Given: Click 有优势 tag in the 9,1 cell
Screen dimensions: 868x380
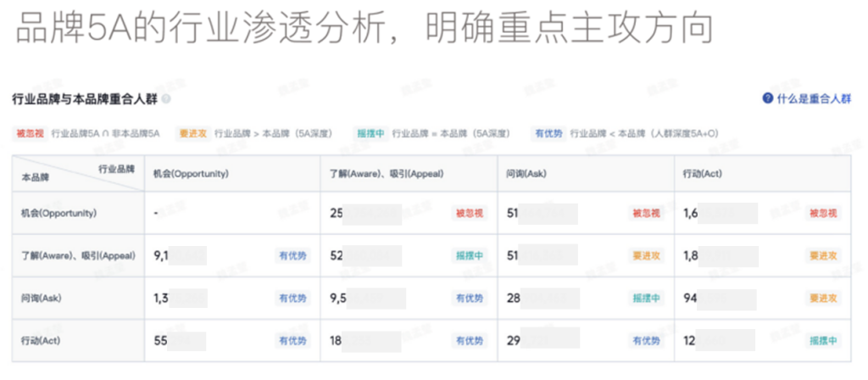Looking at the screenshot, I should (x=292, y=255).
